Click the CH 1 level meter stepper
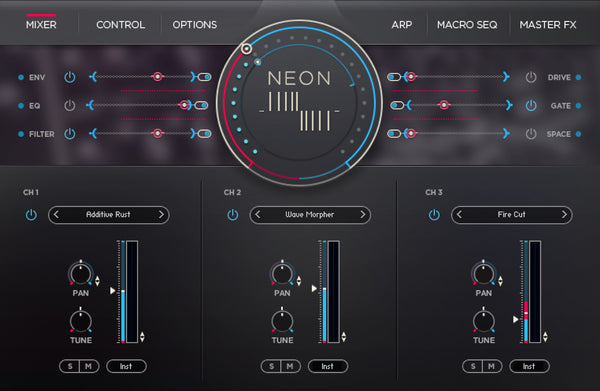This screenshot has height=391, width=600. tap(142, 337)
